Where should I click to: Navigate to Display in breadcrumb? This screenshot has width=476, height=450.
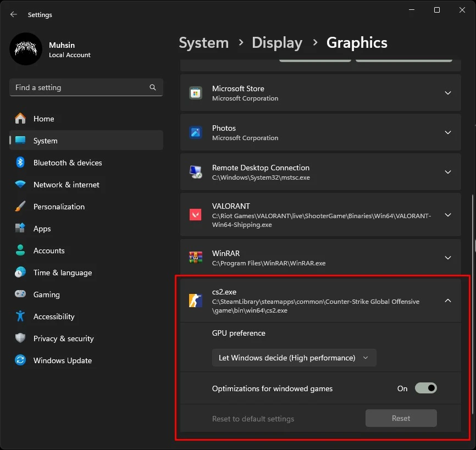click(277, 43)
